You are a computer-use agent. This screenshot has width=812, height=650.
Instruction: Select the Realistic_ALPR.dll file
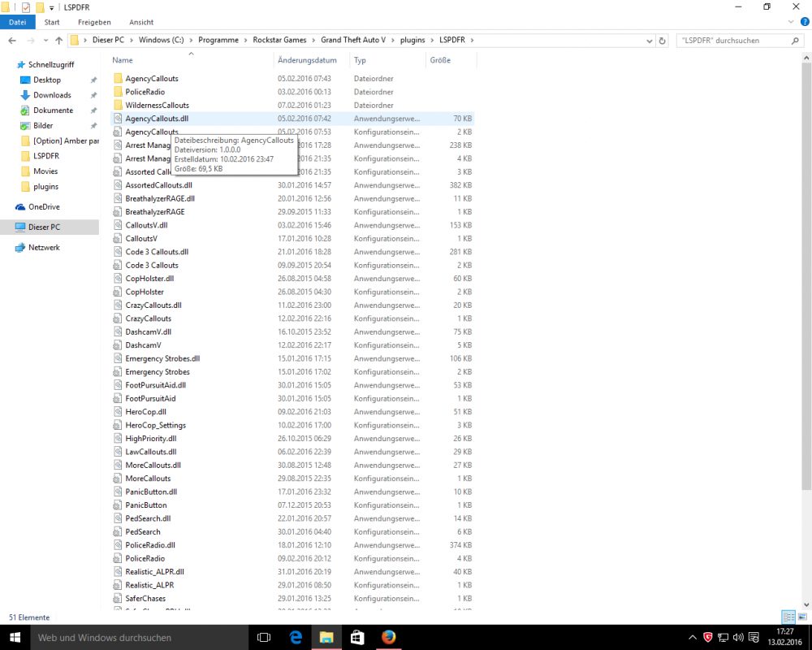pos(292,572)
